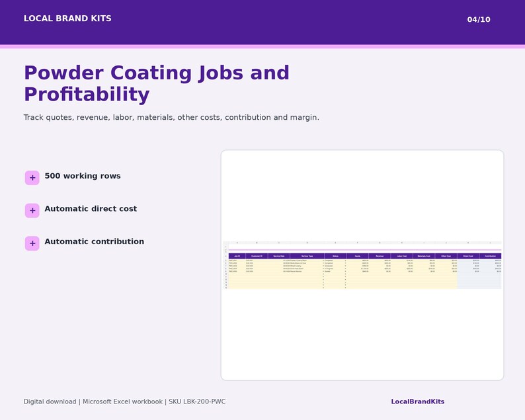Click the Powder Coating Jobs and Profitability title
This screenshot has width=525, height=420.
[157, 83]
